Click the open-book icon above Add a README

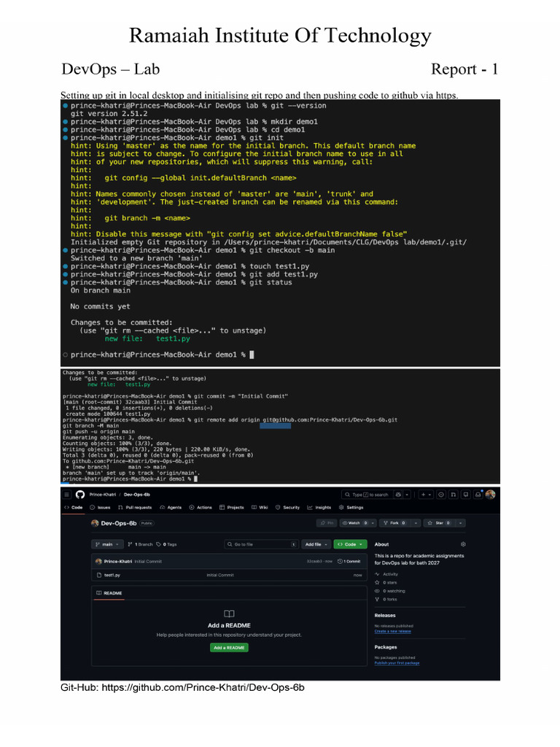pos(229,614)
